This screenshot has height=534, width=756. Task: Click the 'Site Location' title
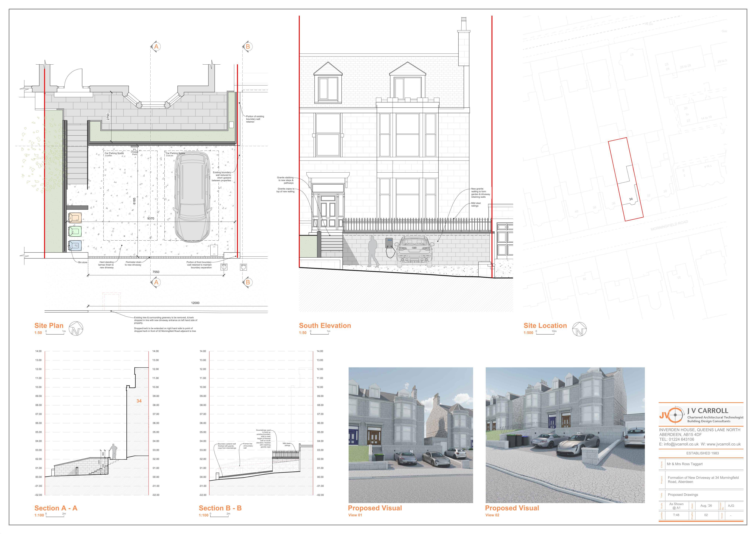pos(545,326)
